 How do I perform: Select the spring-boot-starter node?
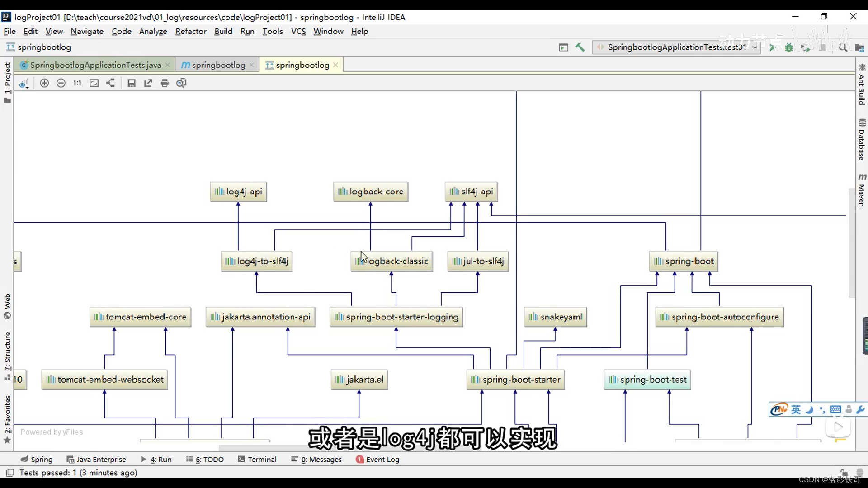click(515, 380)
